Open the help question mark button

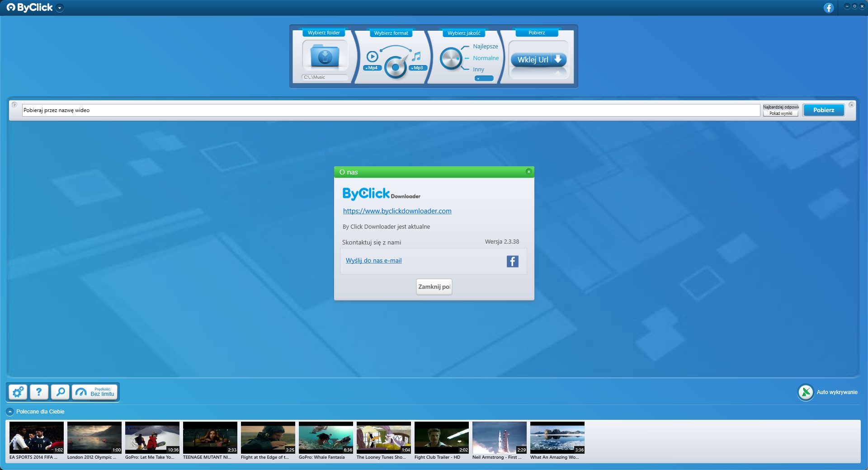pyautogui.click(x=39, y=392)
